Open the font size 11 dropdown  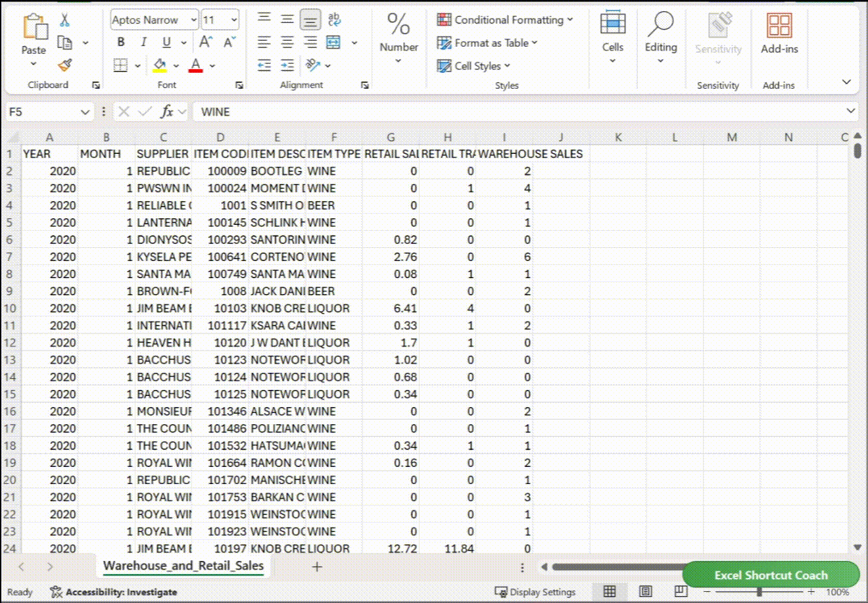234,20
